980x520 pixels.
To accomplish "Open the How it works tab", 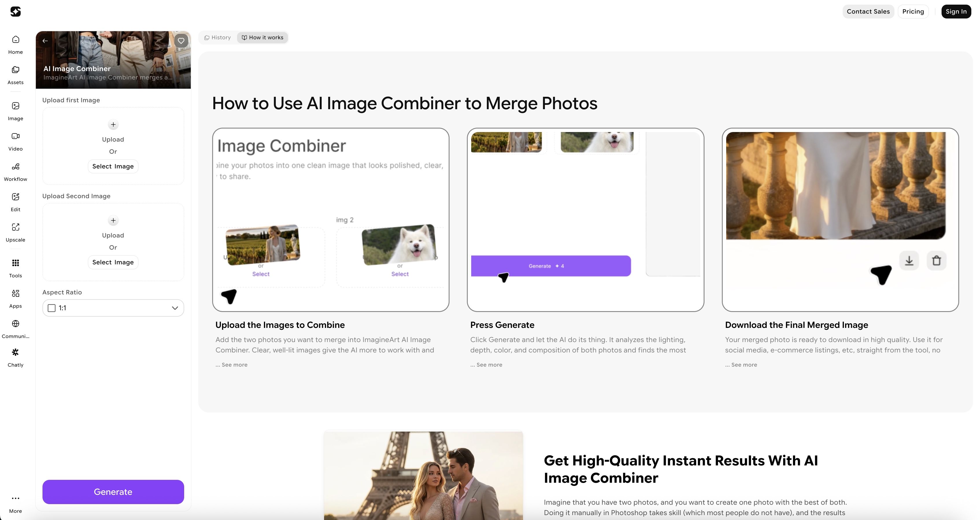I will click(262, 37).
